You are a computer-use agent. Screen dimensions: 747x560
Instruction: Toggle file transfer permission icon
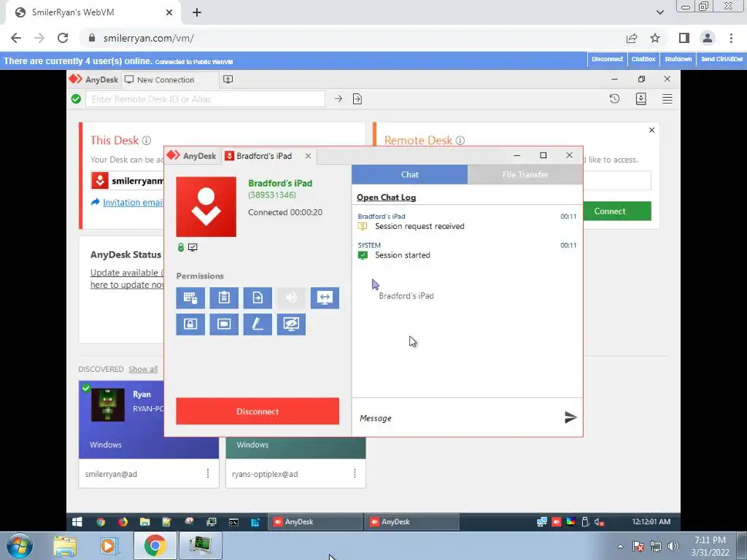pos(258,297)
